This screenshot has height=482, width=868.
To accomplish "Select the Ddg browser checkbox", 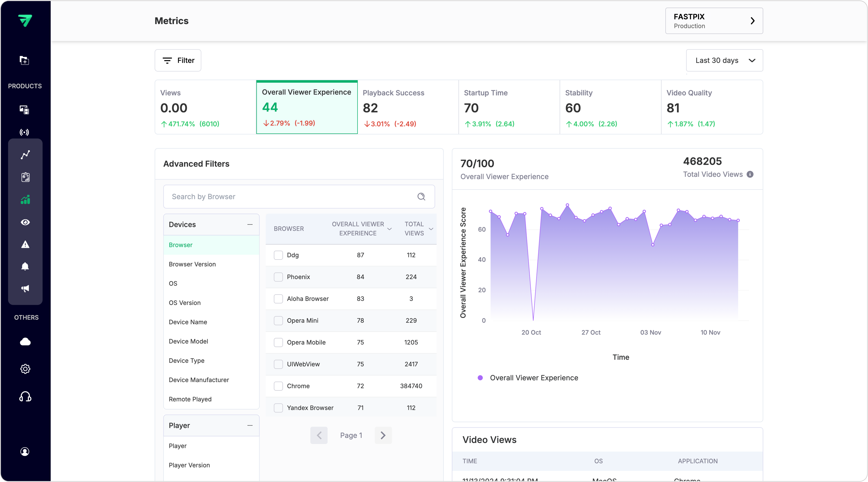I will coord(278,255).
